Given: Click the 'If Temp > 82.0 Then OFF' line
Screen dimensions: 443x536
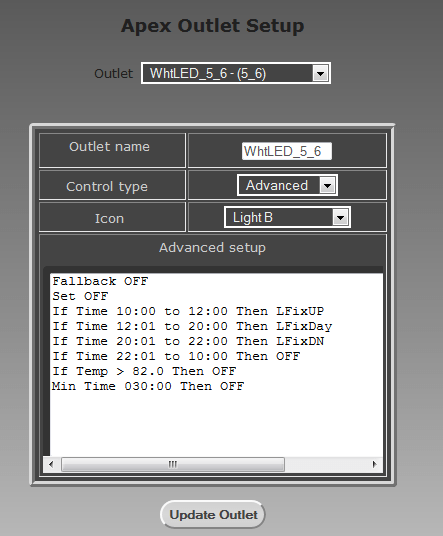Looking at the screenshot, I should (144, 371).
